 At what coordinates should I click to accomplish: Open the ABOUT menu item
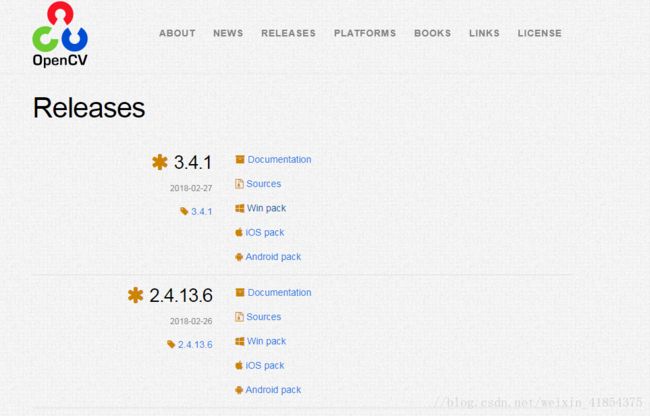(177, 33)
